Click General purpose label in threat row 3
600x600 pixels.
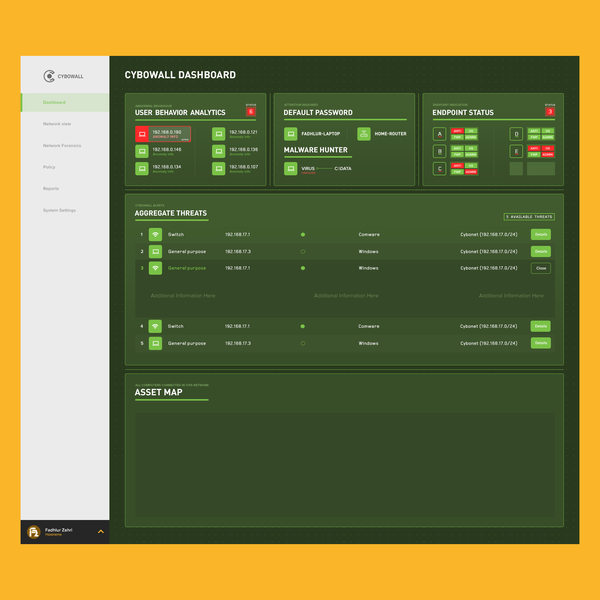click(x=187, y=268)
